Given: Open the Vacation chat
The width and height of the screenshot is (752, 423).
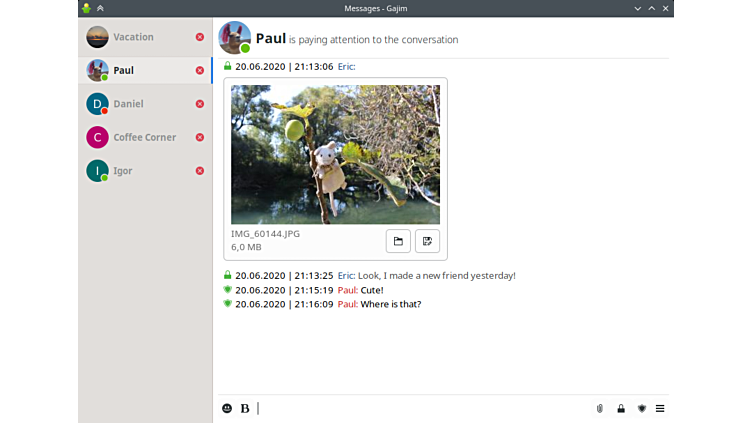Looking at the screenshot, I should [x=133, y=37].
